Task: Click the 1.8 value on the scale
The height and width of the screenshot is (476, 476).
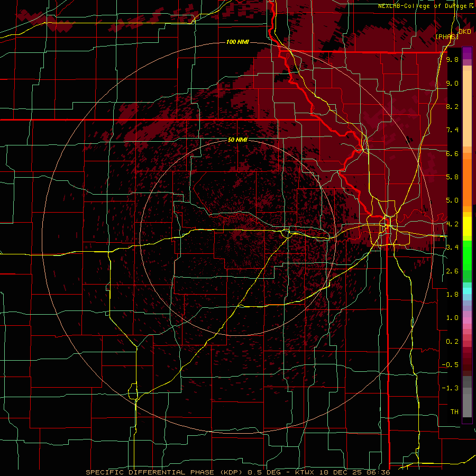Action: (x=452, y=295)
